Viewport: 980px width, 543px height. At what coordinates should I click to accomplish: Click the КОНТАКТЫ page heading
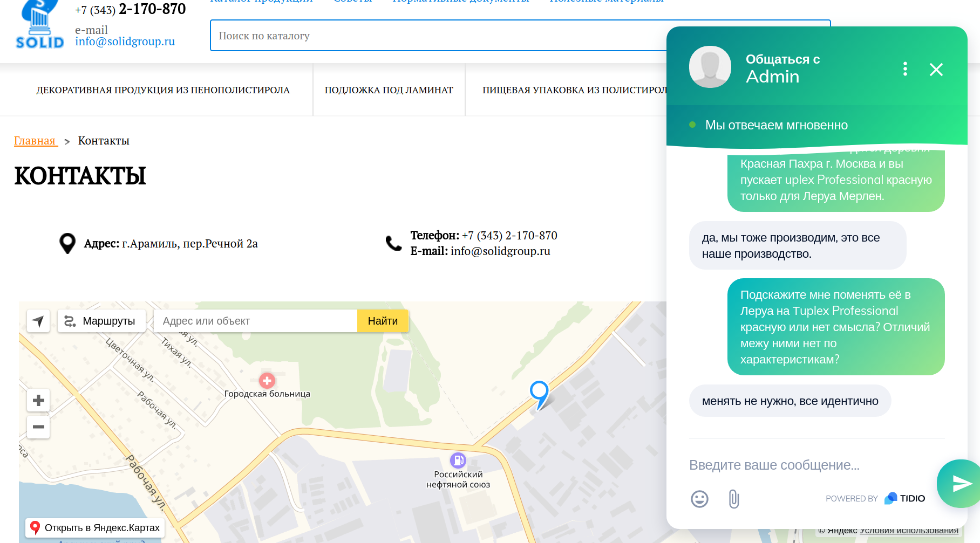[80, 176]
